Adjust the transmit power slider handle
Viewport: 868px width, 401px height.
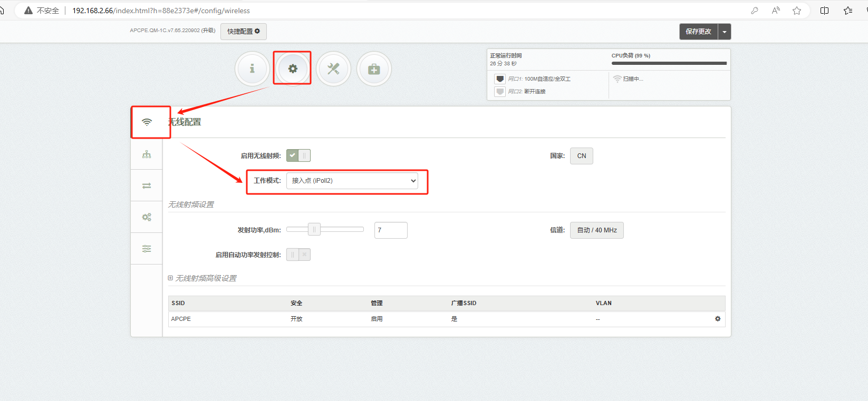(x=314, y=230)
